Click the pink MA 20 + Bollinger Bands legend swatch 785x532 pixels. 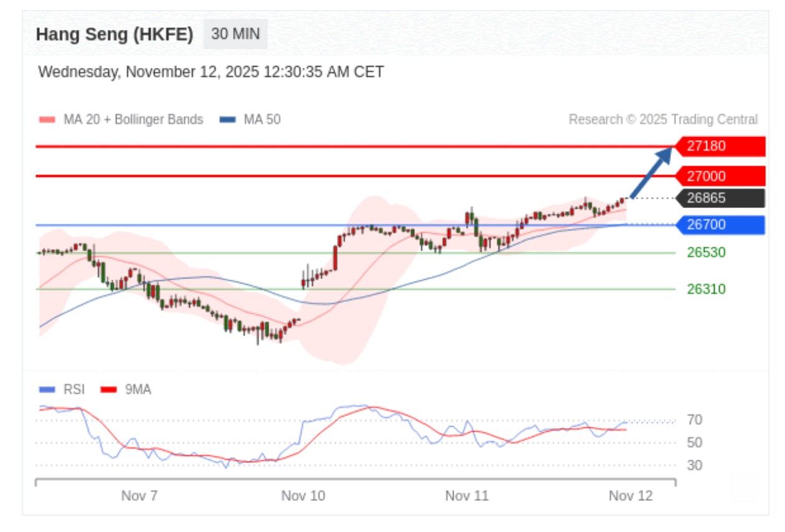click(49, 120)
